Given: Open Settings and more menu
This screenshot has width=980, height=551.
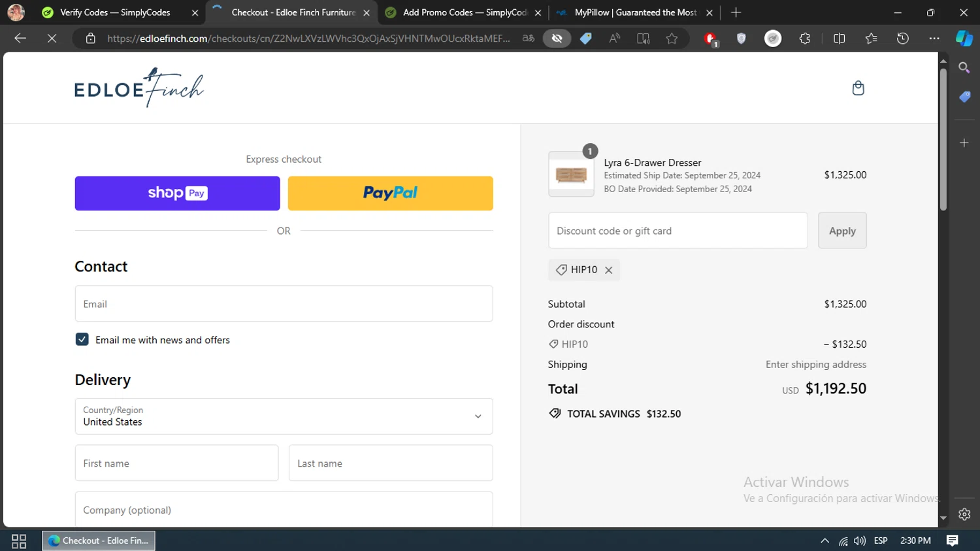Looking at the screenshot, I should pos(934,39).
